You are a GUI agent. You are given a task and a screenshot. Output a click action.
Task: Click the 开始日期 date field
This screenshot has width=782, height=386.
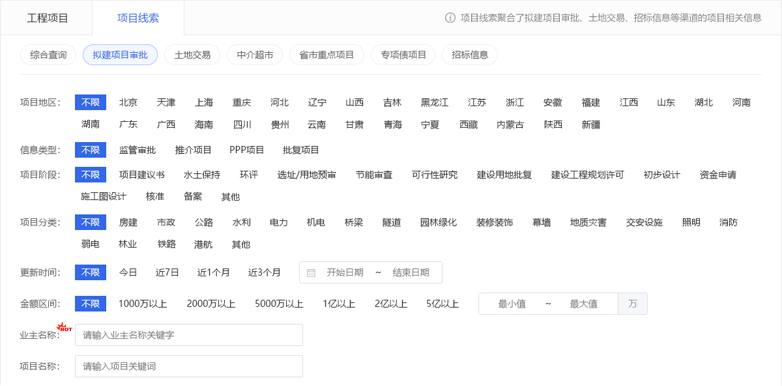click(x=345, y=273)
